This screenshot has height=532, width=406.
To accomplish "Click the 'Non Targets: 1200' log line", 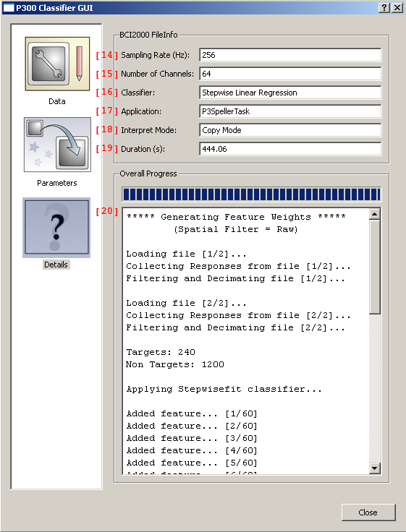I will 175,364.
